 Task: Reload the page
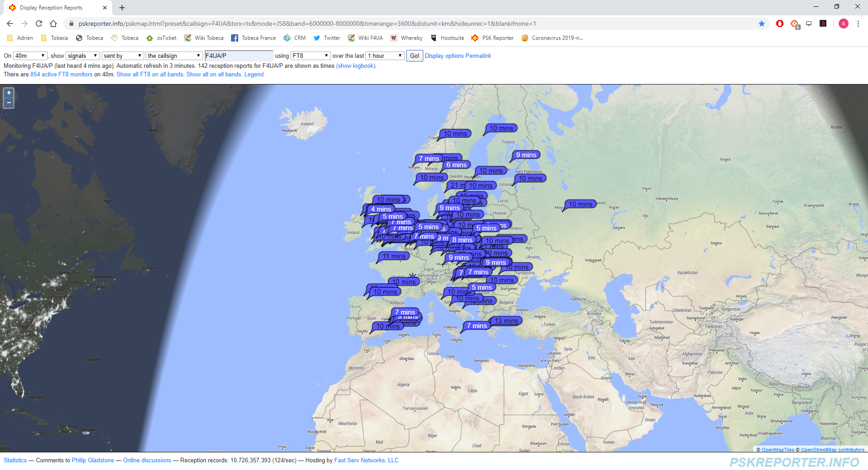(x=39, y=23)
